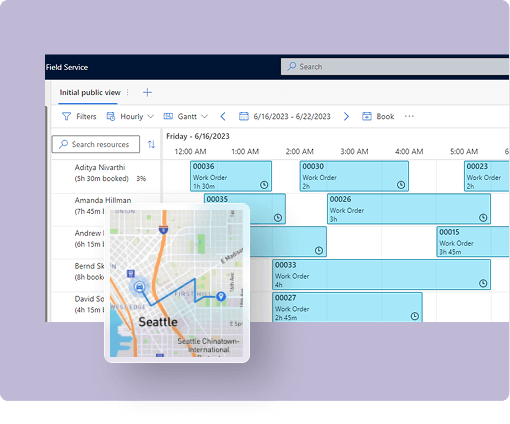The width and height of the screenshot is (510, 424).
Task: Select resource Amanda Hillman
Action: (103, 200)
